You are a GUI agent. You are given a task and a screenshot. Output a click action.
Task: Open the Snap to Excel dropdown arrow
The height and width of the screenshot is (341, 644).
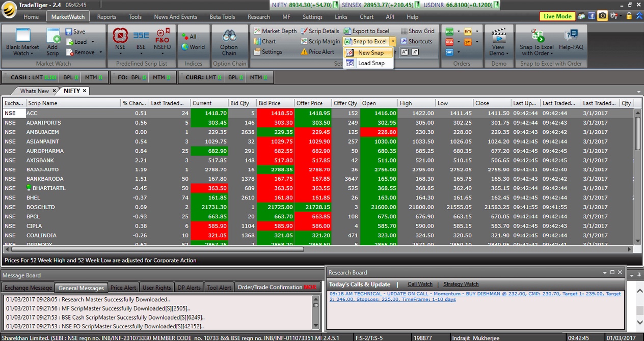pyautogui.click(x=393, y=41)
